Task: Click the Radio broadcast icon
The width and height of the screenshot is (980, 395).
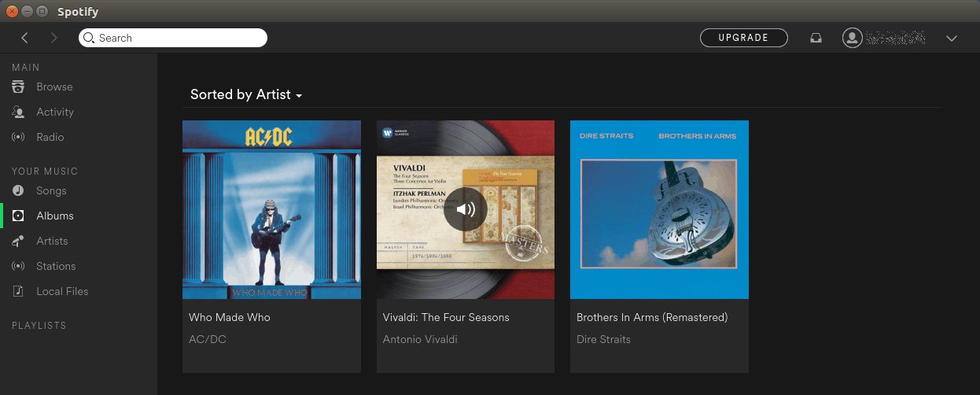Action: pos(18,137)
